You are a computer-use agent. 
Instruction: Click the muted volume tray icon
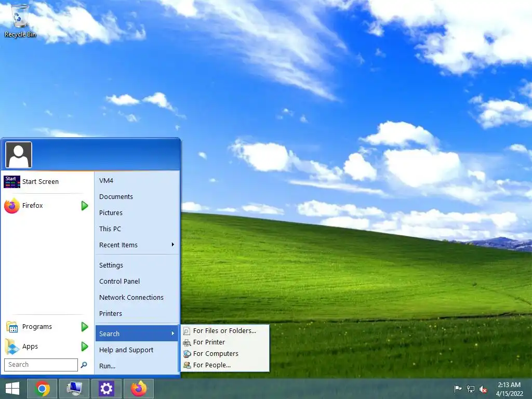(483, 389)
